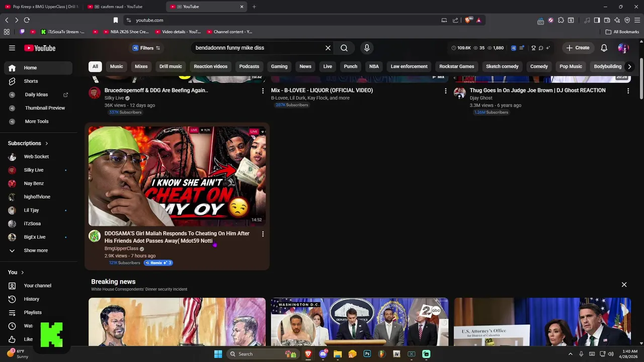
Task: Open options for B-LOVEE LIQUOR mix
Action: pos(445,90)
